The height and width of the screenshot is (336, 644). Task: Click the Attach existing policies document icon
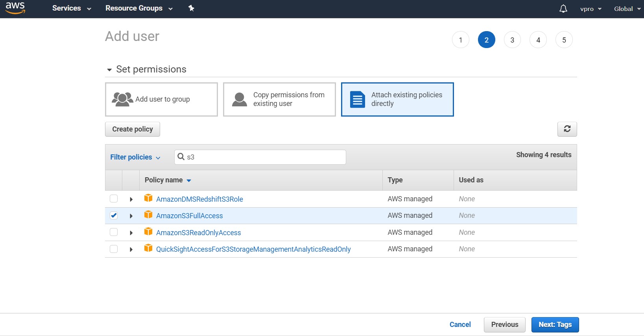coord(357,99)
